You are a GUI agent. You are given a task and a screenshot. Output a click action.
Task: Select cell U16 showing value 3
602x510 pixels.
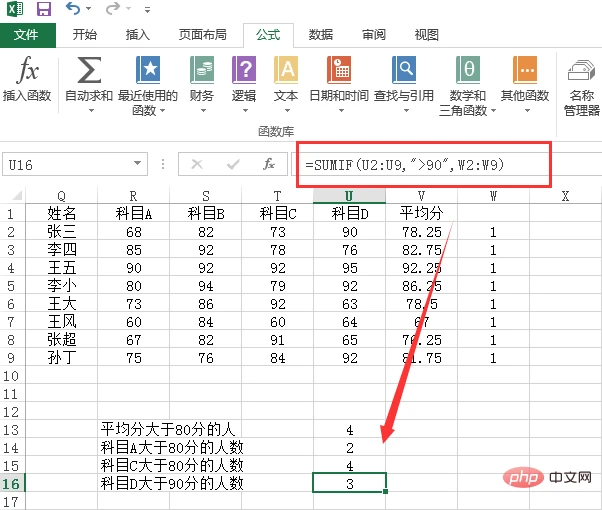pos(349,483)
